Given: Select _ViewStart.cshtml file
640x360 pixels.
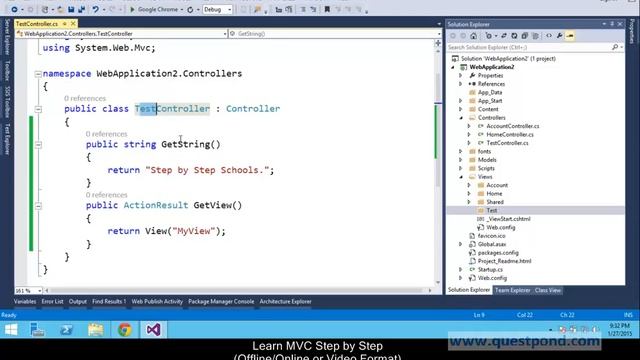Looking at the screenshot, I should click(x=508, y=219).
